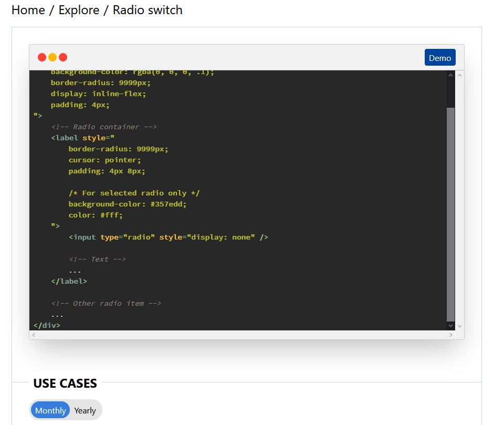
Task: Click the third traffic-light dot on the mock window
Action: coord(63,57)
